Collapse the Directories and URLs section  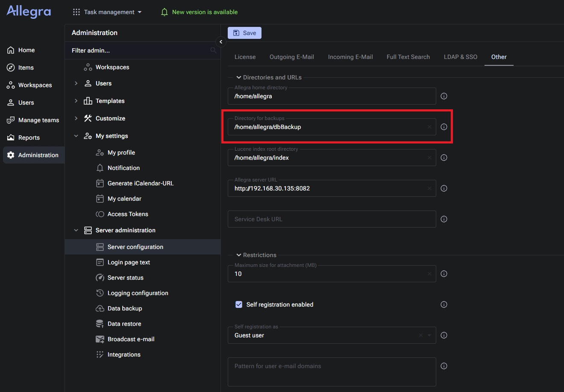click(239, 77)
